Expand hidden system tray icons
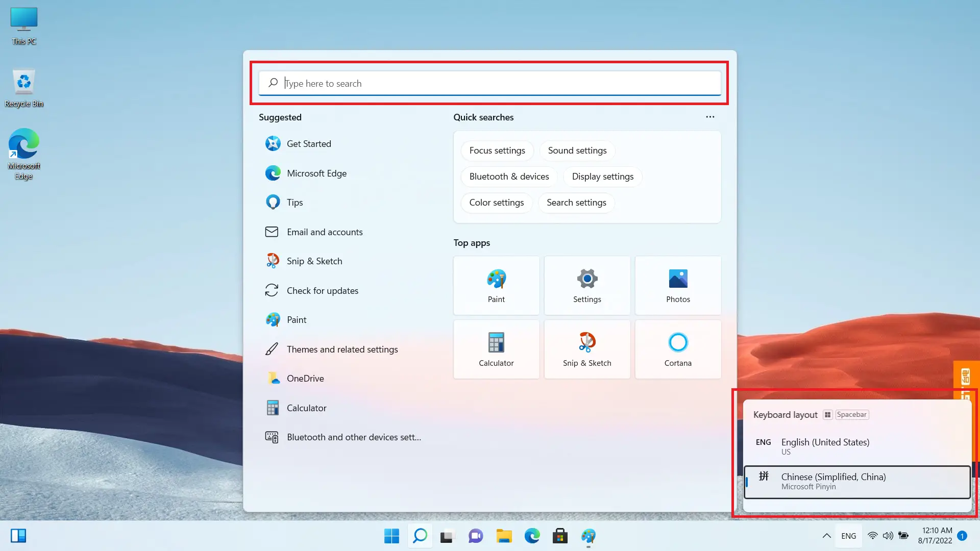Screen dimensions: 980x551 pos(826,536)
